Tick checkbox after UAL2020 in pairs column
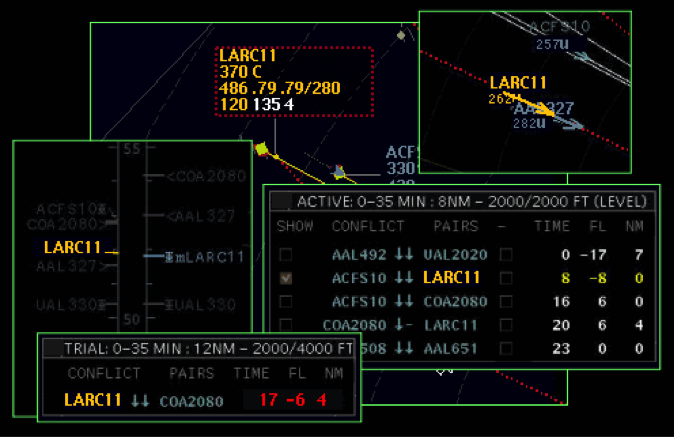This screenshot has height=437, width=675. 505,254
